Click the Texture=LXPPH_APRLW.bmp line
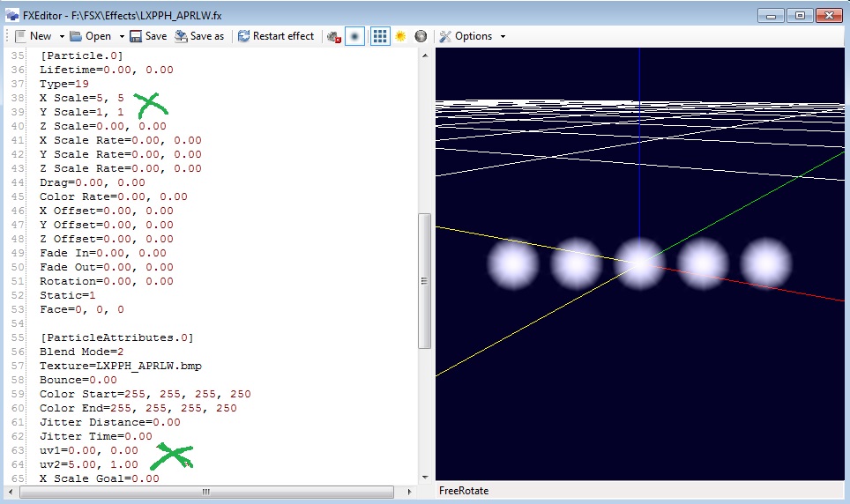The height and width of the screenshot is (504, 850). coord(120,366)
